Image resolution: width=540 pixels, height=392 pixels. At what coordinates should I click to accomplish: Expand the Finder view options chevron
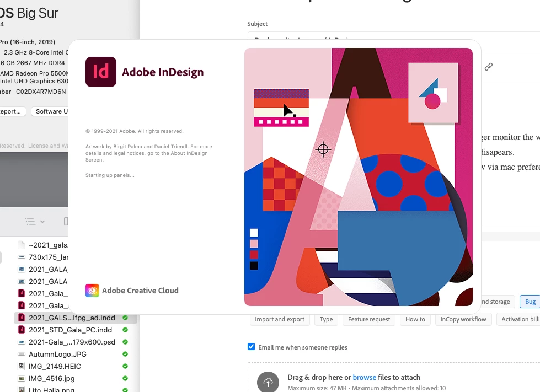point(42,222)
